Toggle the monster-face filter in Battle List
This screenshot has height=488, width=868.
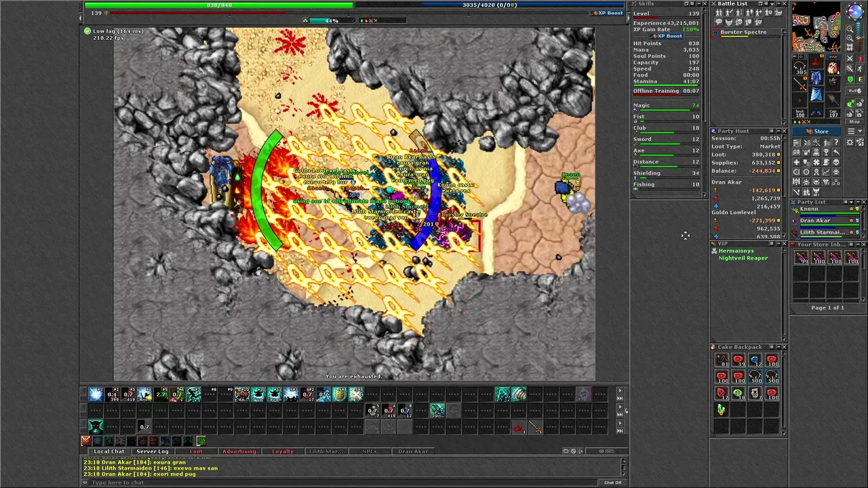(729, 22)
